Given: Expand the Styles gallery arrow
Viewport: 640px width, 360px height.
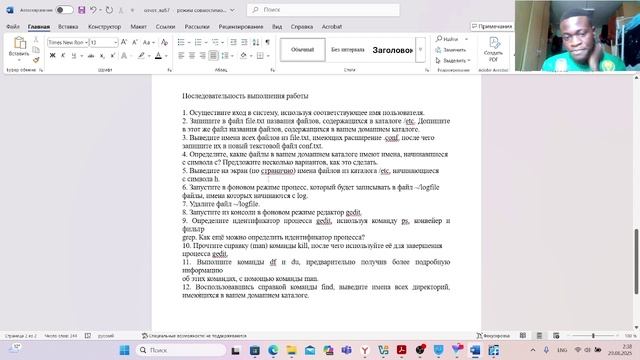Looking at the screenshot, I should click(x=420, y=50).
